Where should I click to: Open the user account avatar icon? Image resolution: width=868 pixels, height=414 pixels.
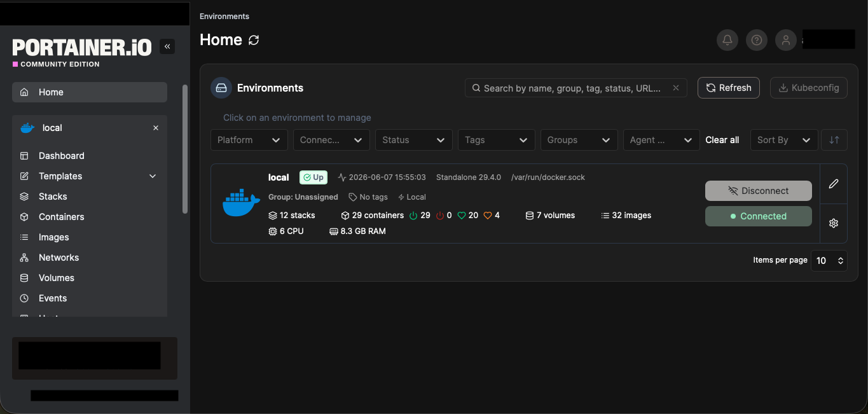click(x=786, y=40)
